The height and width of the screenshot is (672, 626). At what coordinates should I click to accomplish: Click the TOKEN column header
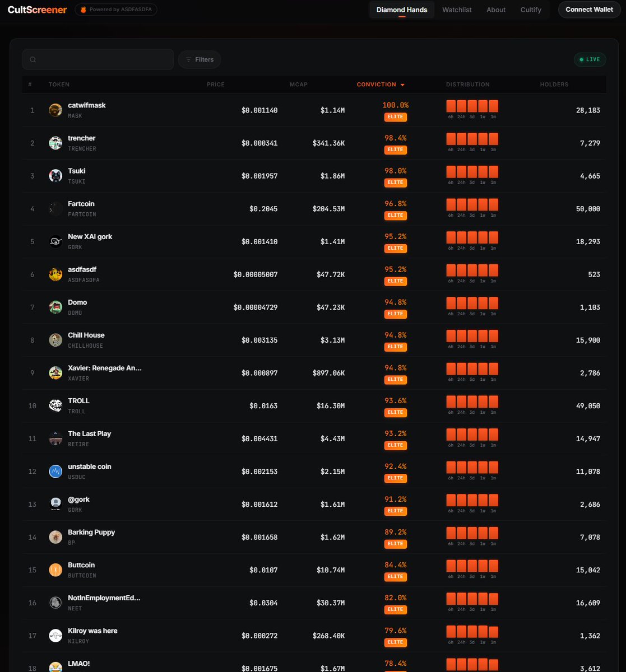(59, 85)
